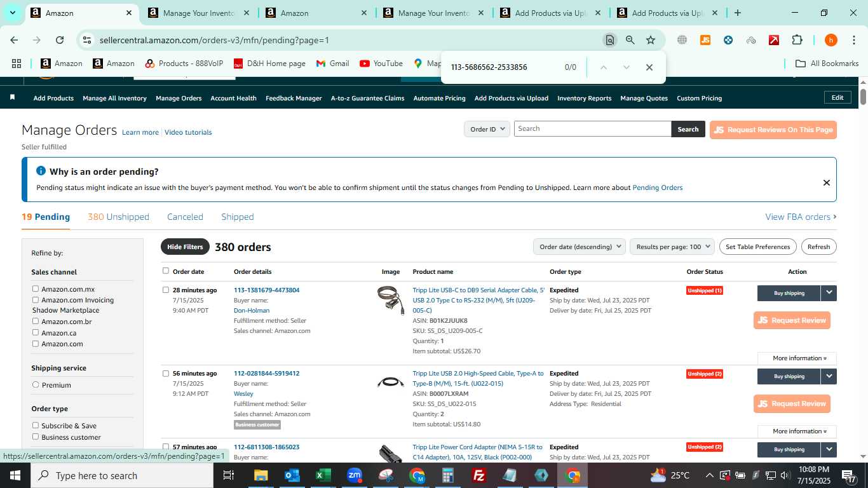Screen dimensions: 868x488
Task: Select the checkbox for order 113-1381679-4473804
Action: pyautogui.click(x=166, y=290)
